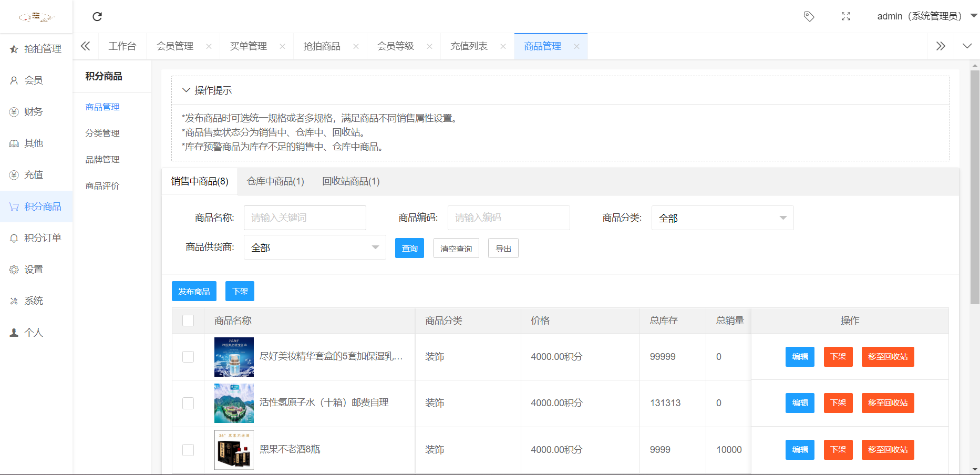Open 设置 gear icon in sidebar
The image size is (980, 475).
pos(14,270)
